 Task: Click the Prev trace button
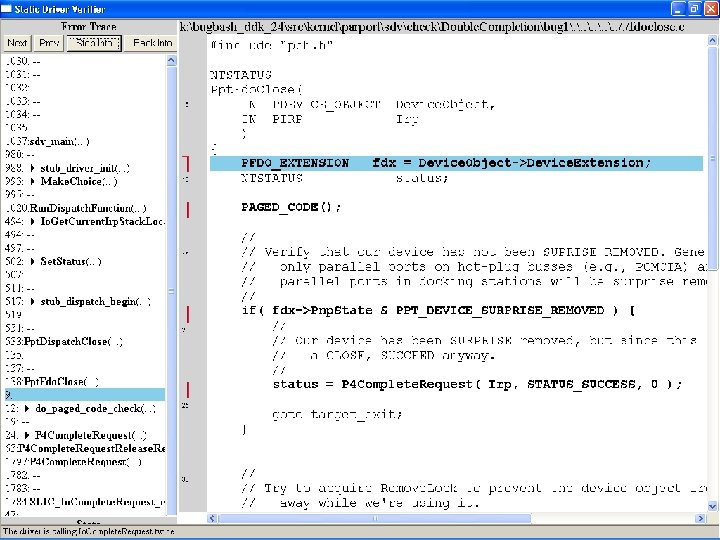49,43
